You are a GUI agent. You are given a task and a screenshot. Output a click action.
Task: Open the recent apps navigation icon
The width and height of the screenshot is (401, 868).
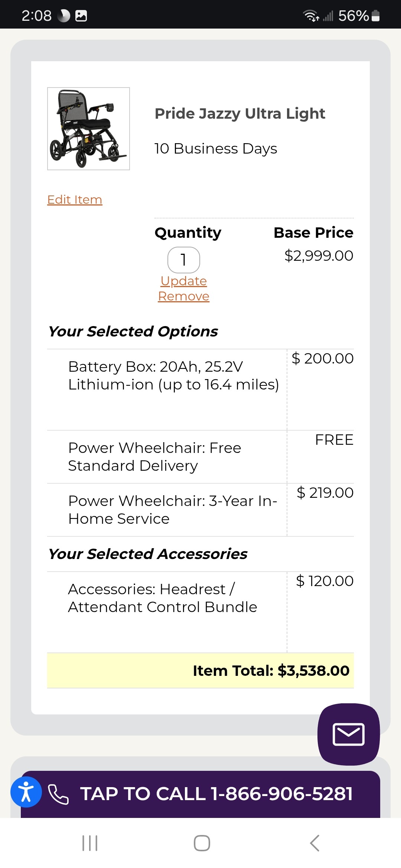[x=89, y=843]
